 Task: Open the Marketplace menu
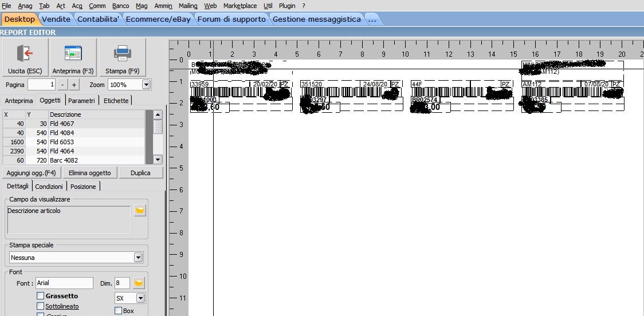tap(240, 6)
